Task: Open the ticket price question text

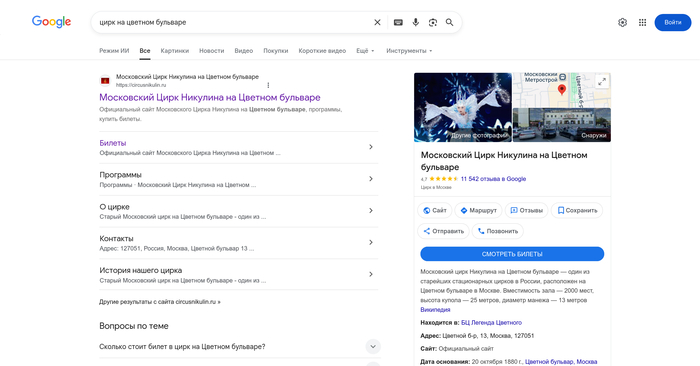Action: tap(182, 346)
